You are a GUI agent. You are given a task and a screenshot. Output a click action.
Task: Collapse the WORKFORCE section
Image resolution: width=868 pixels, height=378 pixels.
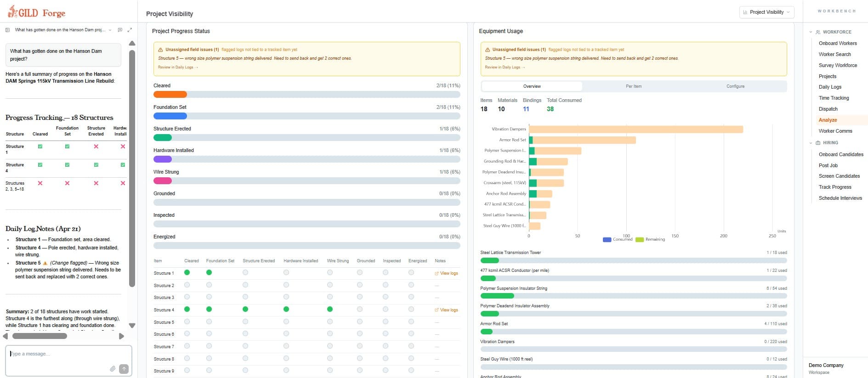[x=811, y=32]
